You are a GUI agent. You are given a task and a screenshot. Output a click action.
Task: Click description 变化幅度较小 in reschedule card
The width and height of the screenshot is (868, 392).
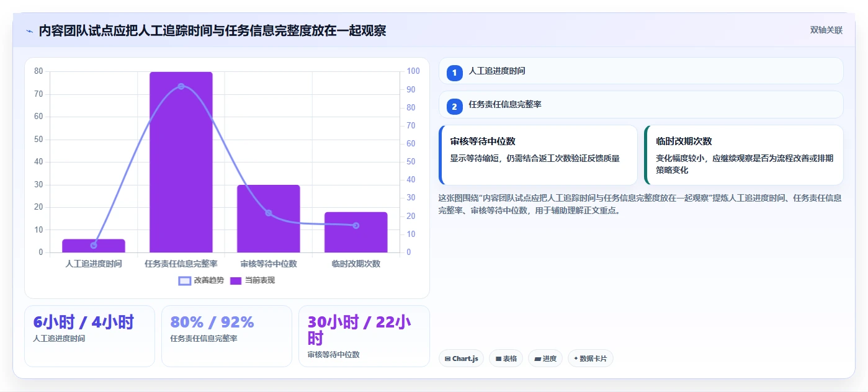(745, 164)
